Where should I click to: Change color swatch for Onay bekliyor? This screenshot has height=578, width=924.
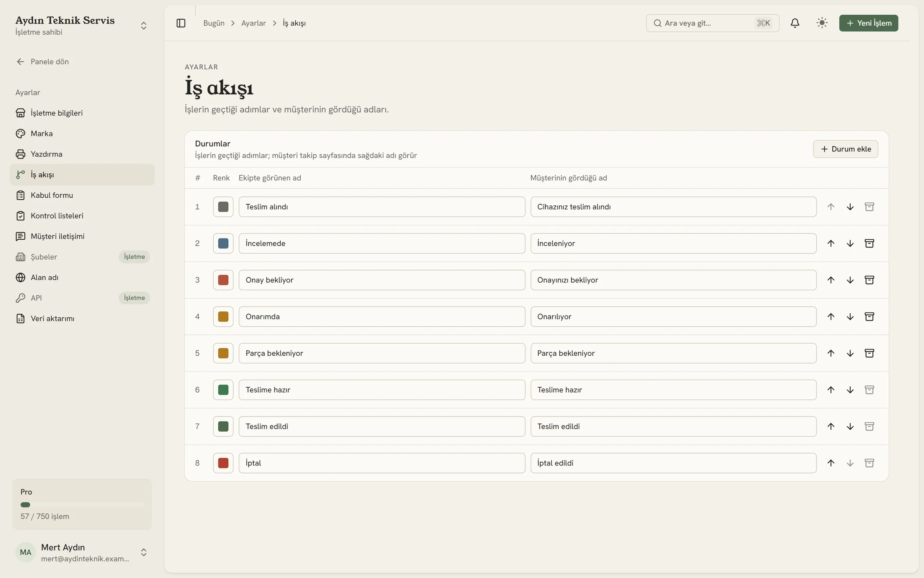(x=223, y=280)
